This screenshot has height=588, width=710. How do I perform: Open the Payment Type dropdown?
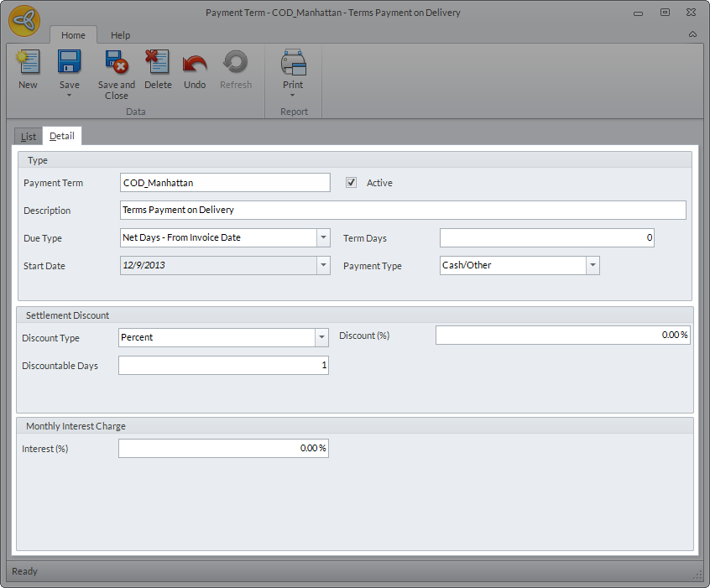coord(593,266)
